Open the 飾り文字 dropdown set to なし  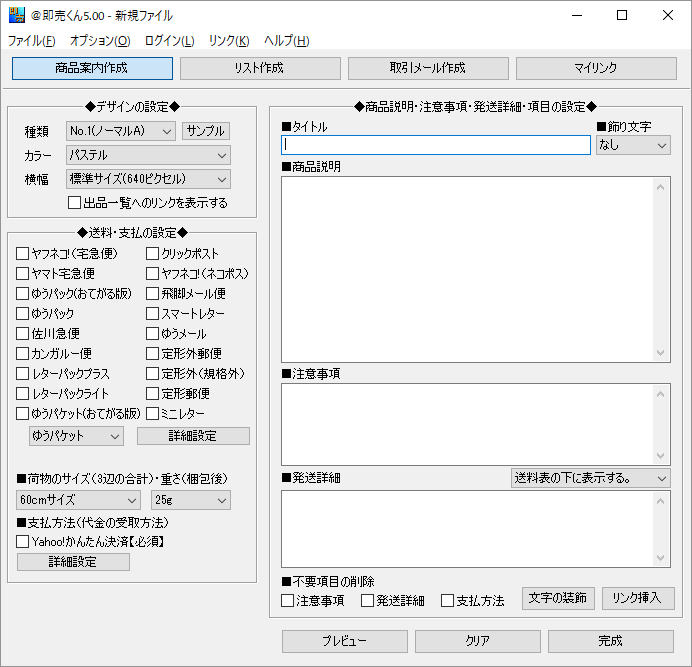[x=633, y=145]
